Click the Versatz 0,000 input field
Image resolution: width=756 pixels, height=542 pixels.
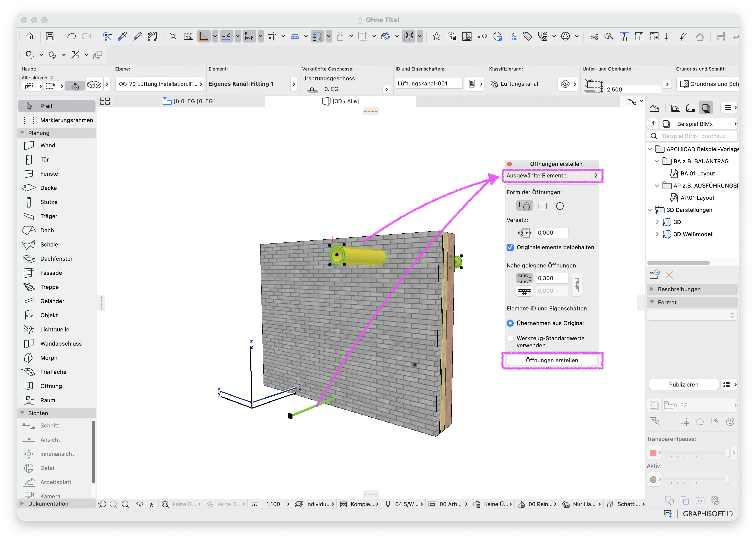pyautogui.click(x=552, y=233)
